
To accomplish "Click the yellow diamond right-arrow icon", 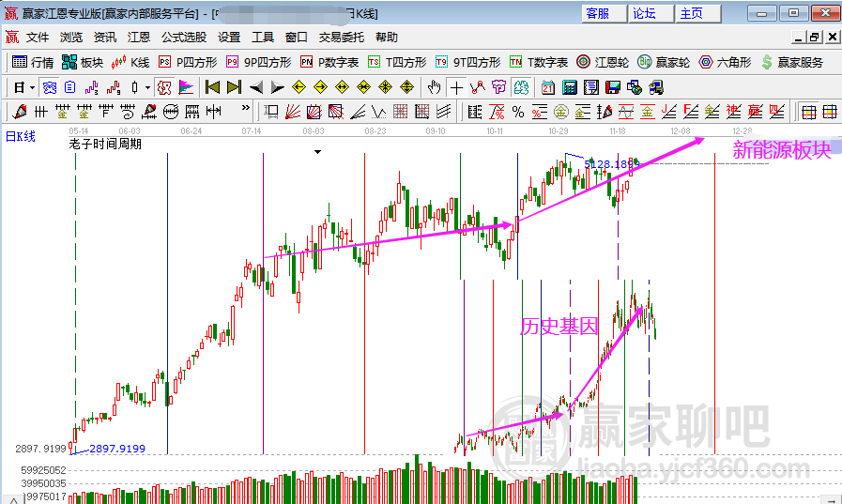I will (x=321, y=87).
